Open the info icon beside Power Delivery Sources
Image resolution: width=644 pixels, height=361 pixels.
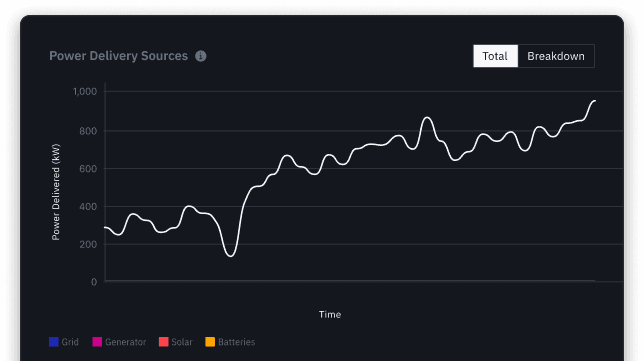coord(200,56)
